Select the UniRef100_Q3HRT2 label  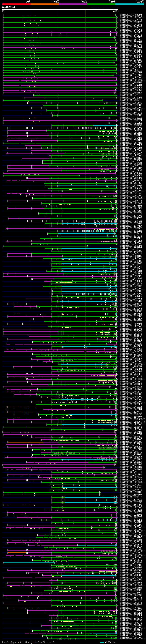pos(131,100)
